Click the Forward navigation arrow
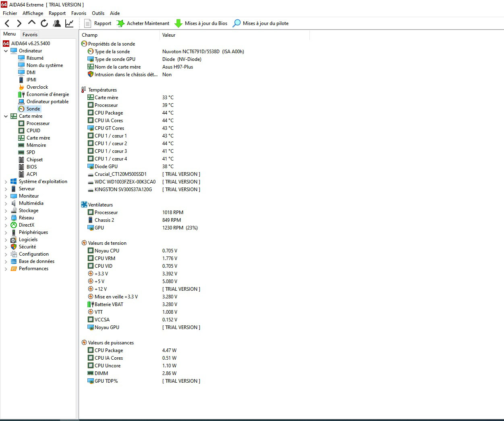This screenshot has width=504, height=421. tap(19, 23)
